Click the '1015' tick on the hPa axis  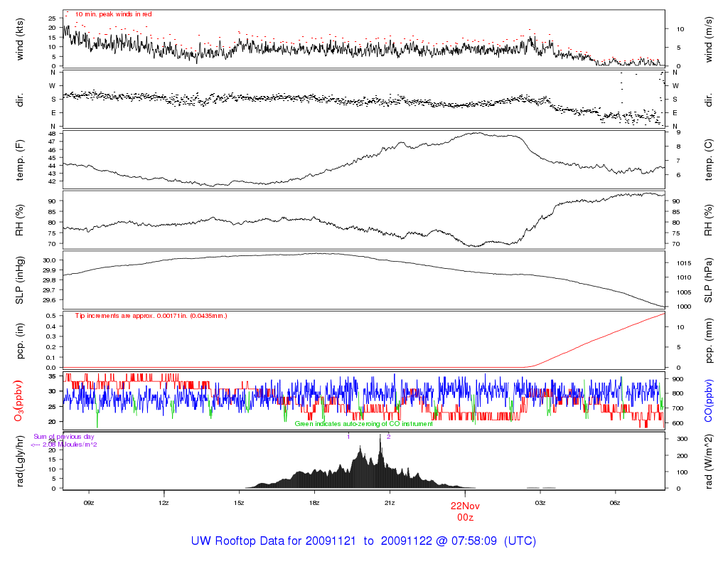coord(684,263)
